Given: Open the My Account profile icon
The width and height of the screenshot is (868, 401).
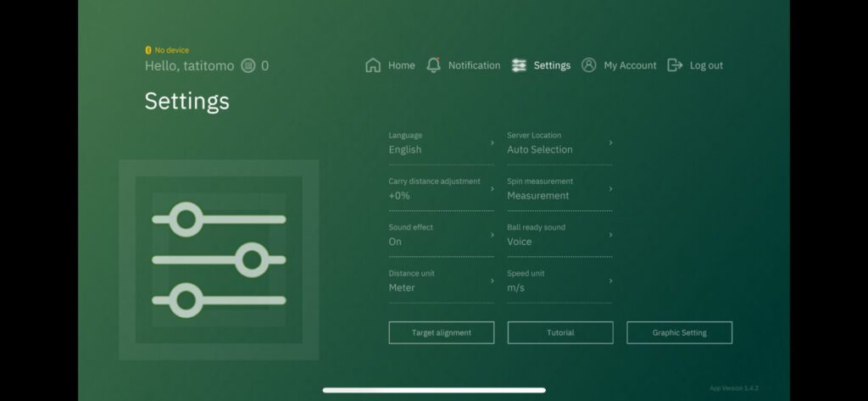Looking at the screenshot, I should (589, 65).
